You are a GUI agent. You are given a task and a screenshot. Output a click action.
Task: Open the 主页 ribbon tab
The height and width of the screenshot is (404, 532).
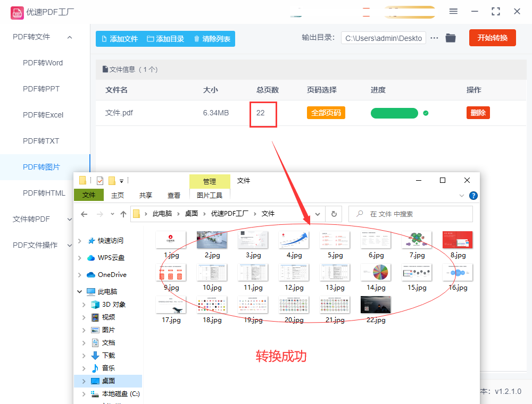tap(118, 196)
